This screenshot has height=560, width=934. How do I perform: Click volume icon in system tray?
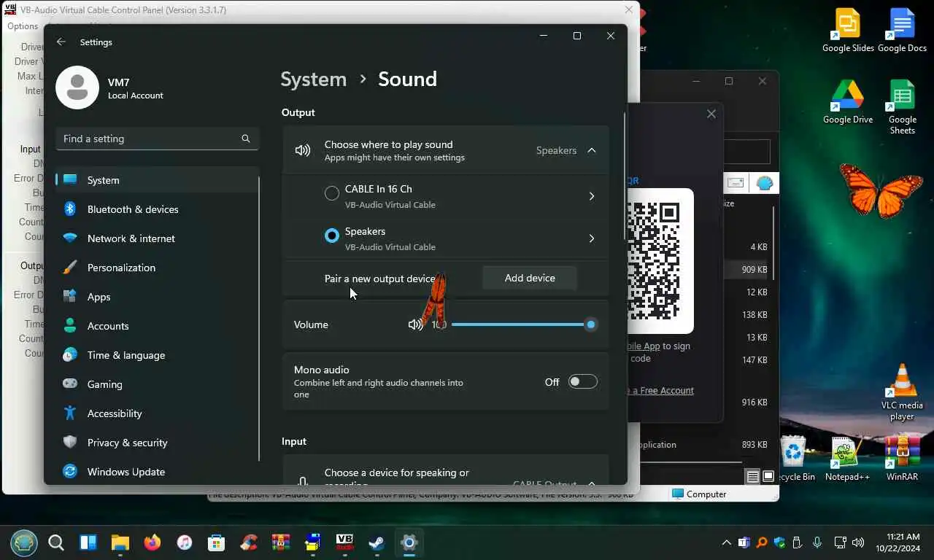point(857,542)
